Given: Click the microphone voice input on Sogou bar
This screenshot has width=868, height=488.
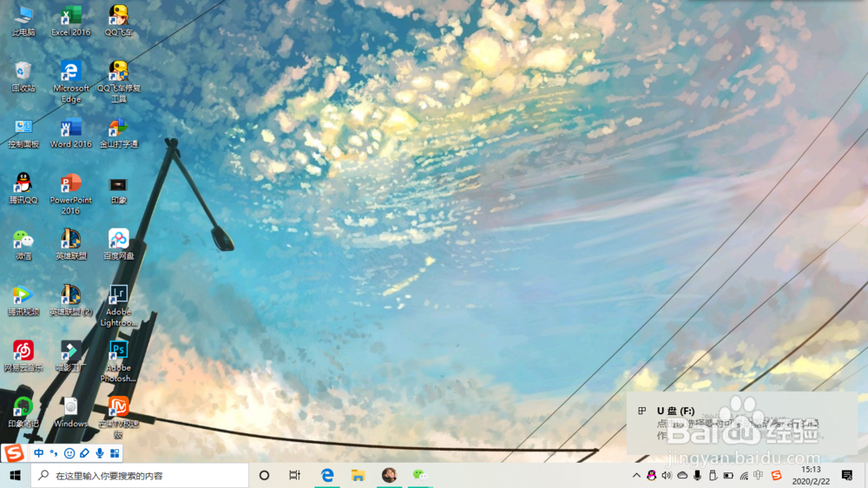Looking at the screenshot, I should [100, 453].
